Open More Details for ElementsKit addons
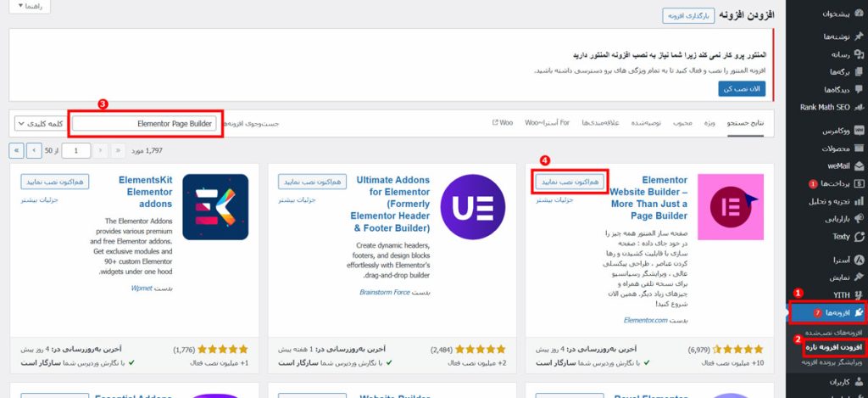The width and height of the screenshot is (868, 398). (40, 200)
